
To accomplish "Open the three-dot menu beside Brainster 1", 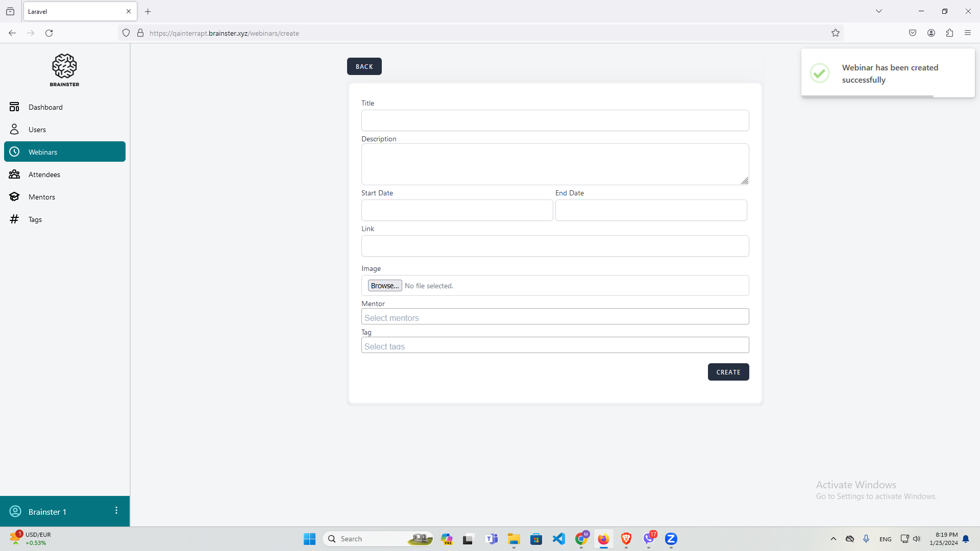I will pyautogui.click(x=116, y=511).
